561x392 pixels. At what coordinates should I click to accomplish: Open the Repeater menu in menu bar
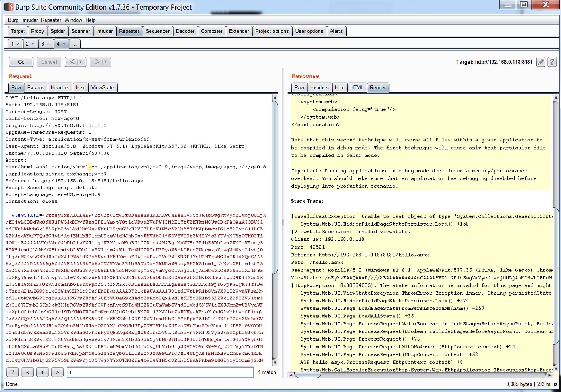(x=51, y=20)
